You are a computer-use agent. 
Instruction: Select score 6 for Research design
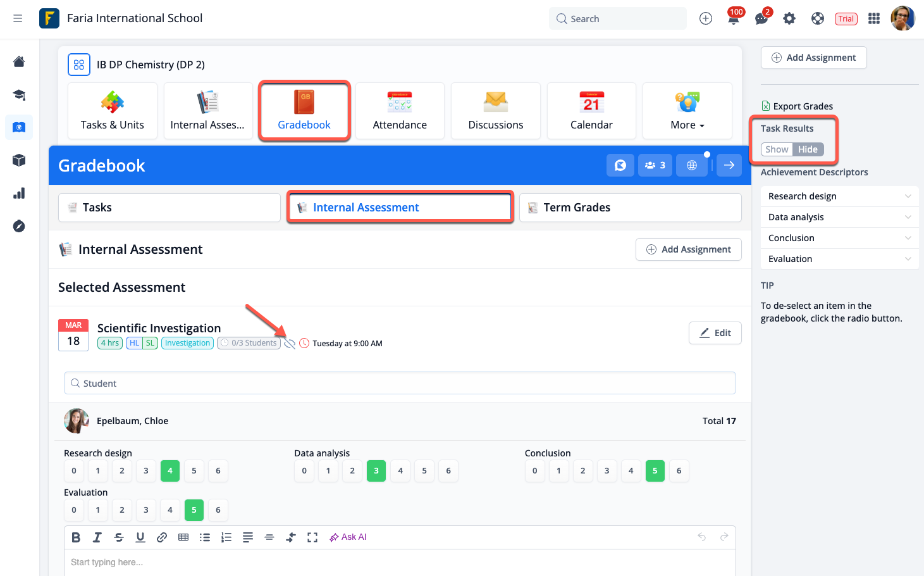point(218,471)
